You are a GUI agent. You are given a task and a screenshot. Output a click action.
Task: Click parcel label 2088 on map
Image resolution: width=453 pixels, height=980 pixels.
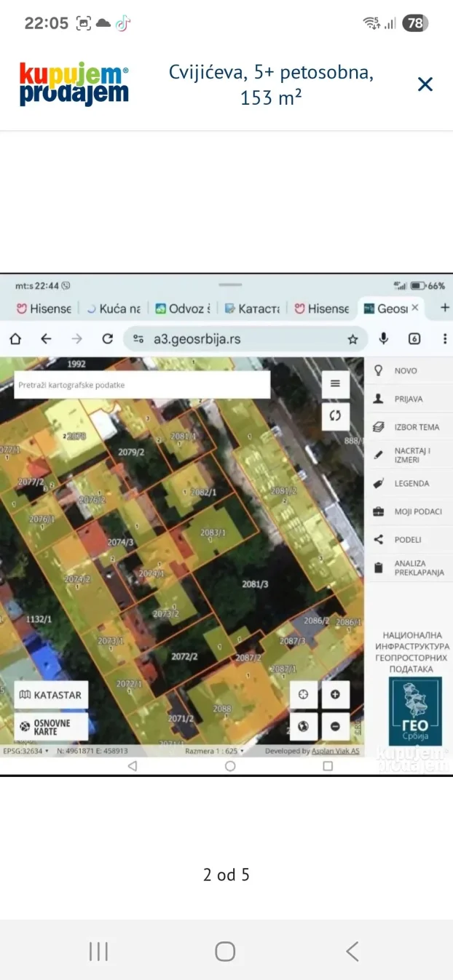coord(222,709)
